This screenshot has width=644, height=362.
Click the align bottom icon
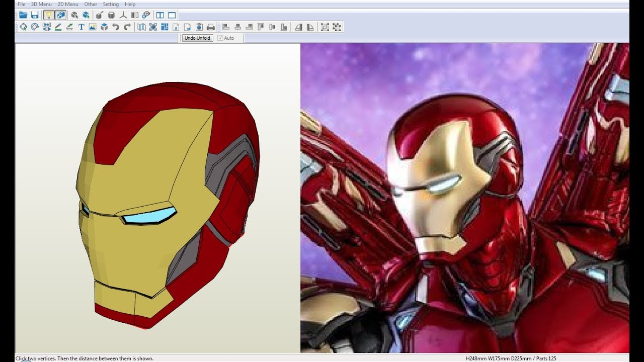[284, 27]
